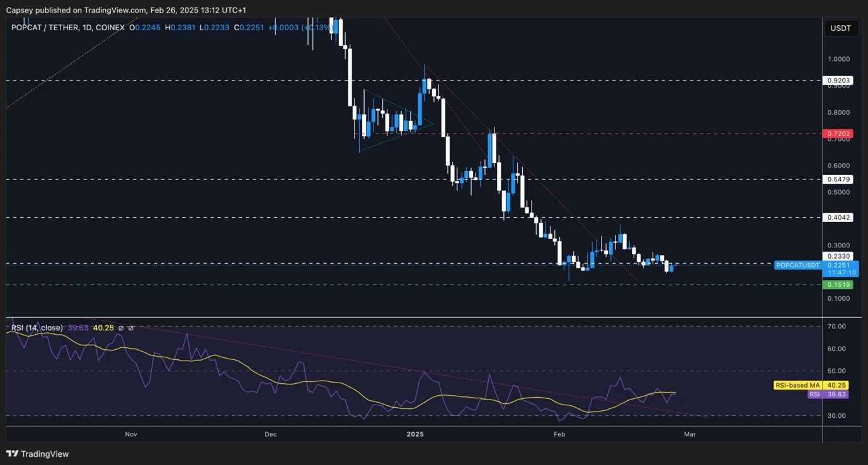Click the 2025 label on the time axis
Image resolution: width=868 pixels, height=465 pixels.
pos(415,434)
